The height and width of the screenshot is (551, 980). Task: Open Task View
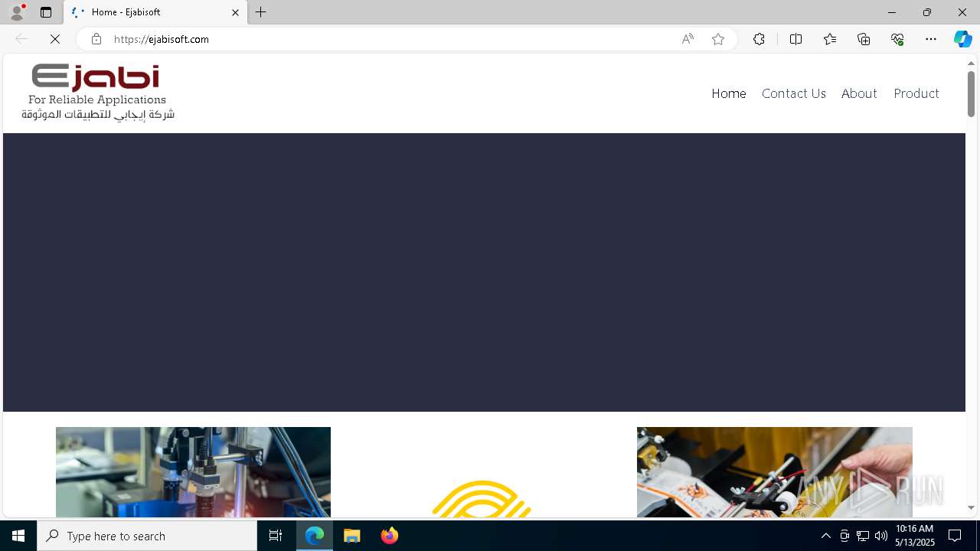(x=276, y=536)
